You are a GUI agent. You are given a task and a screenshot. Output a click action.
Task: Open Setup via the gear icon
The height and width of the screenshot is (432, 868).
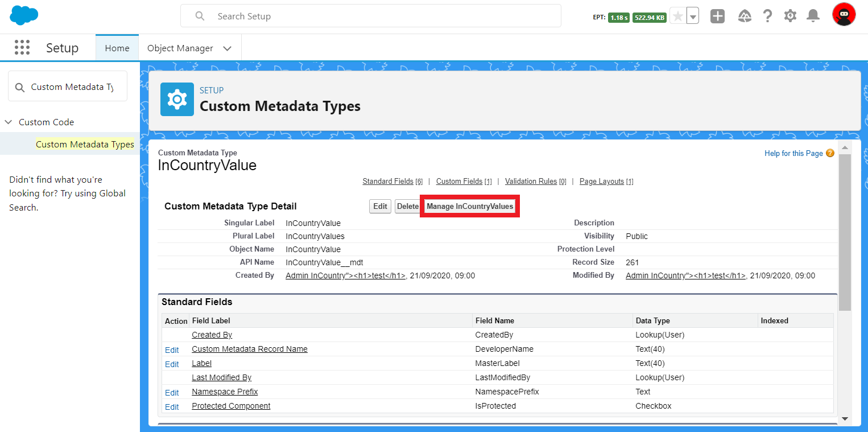(790, 16)
